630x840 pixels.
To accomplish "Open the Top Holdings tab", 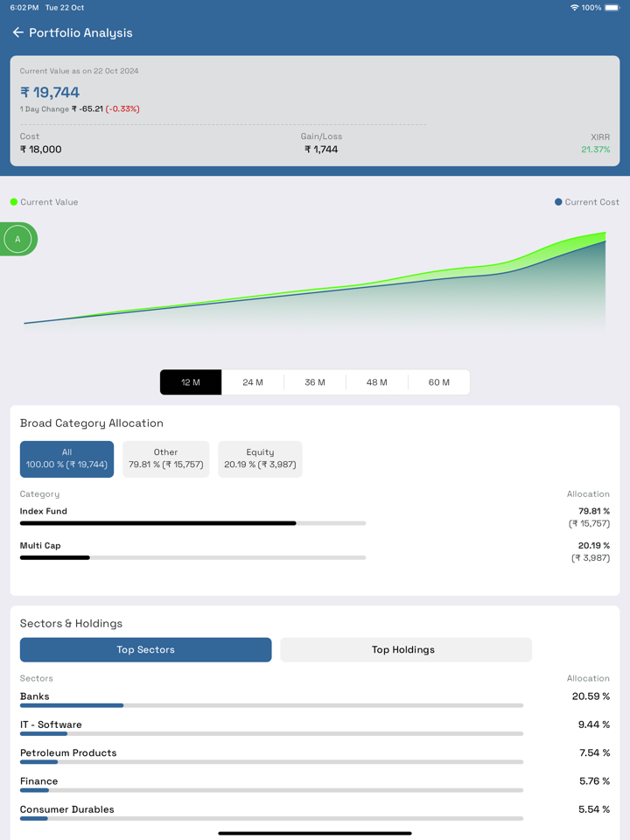I will tap(406, 649).
